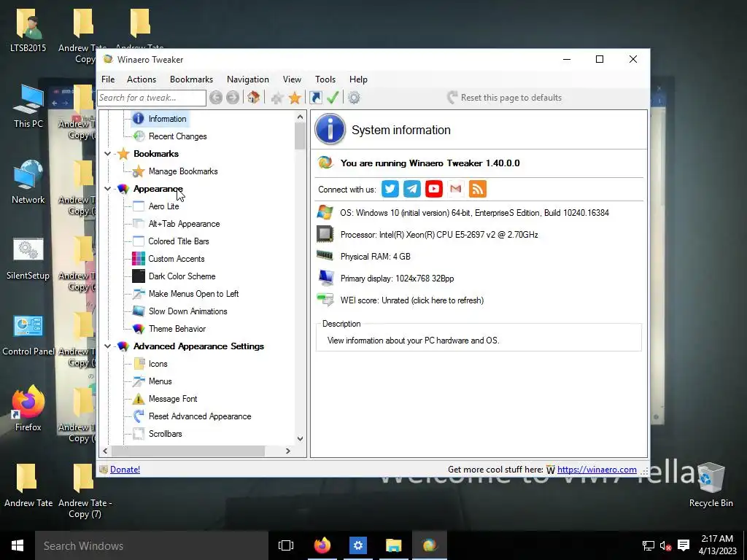Viewport: 747px width, 560px height.
Task: Click the processor chip icon
Action: 325,234
